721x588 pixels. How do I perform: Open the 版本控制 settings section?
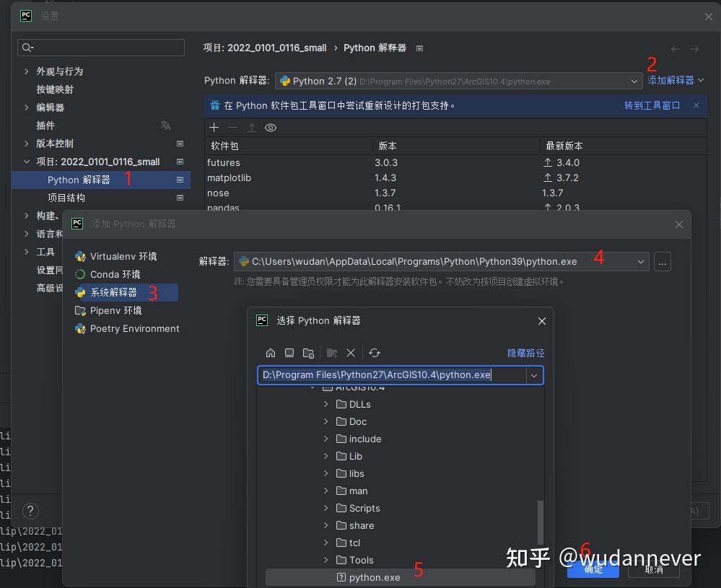point(54,143)
